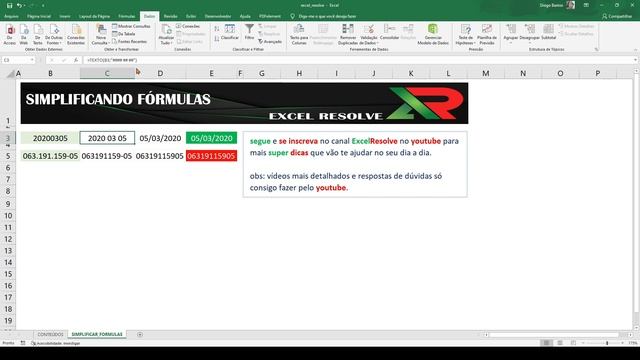The height and width of the screenshot is (360, 640).
Task: Click the select all corner triangle
Action: [11, 74]
